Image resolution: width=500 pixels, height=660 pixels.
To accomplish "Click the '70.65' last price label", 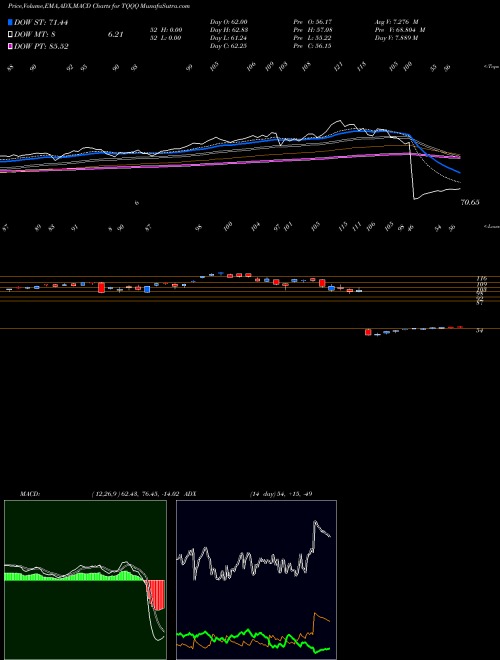I will (x=470, y=202).
